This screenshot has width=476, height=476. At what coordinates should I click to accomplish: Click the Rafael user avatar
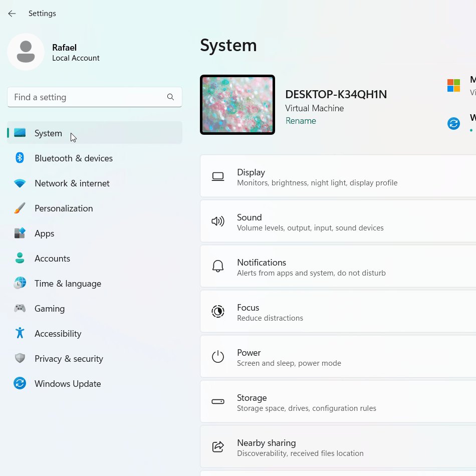click(x=26, y=52)
